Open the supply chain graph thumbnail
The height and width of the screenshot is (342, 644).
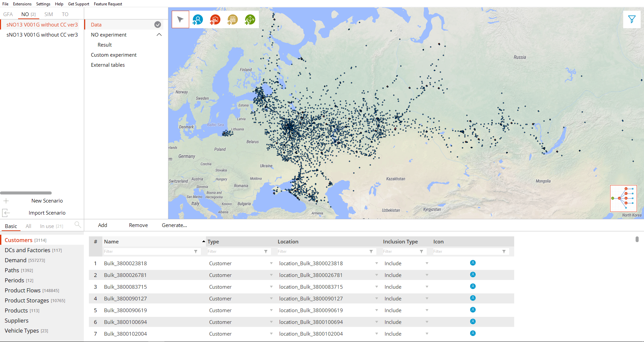point(623,198)
